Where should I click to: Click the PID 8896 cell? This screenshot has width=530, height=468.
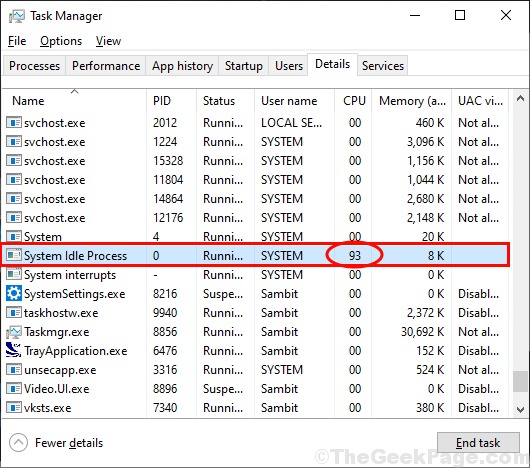165,389
